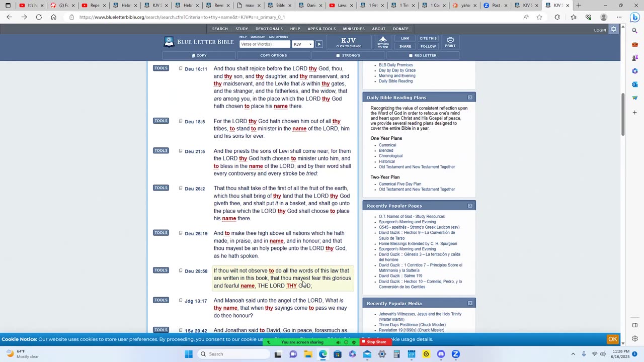Open the Tools button for Deu 21:5

pyautogui.click(x=161, y=150)
